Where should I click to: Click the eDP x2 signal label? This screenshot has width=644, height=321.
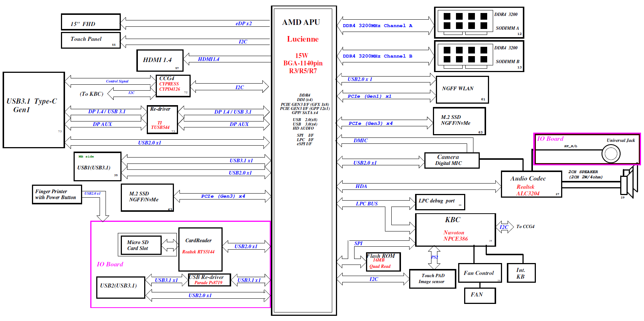[x=243, y=23]
